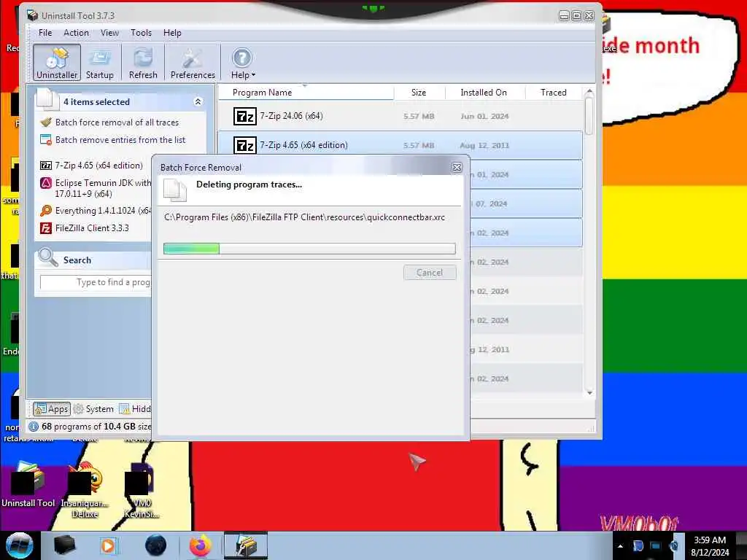Click the search box to find a program
This screenshot has height=560, width=747.
pos(96,282)
